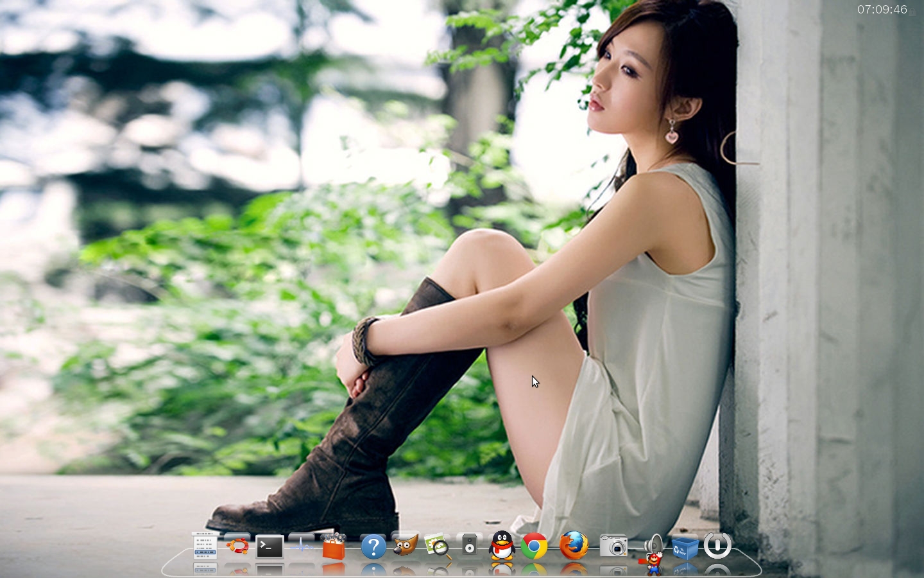Launch GIMP from the dock

[405, 546]
